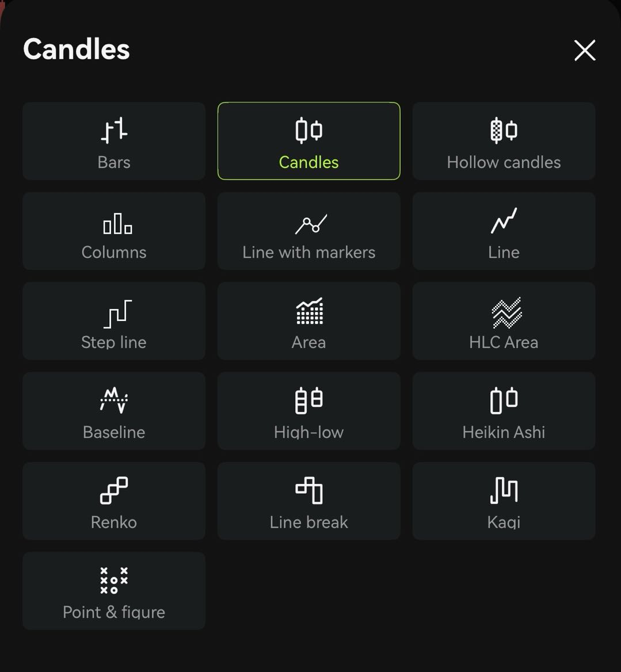Choose the Line break icon
Screen dimensions: 621x672
point(309,490)
